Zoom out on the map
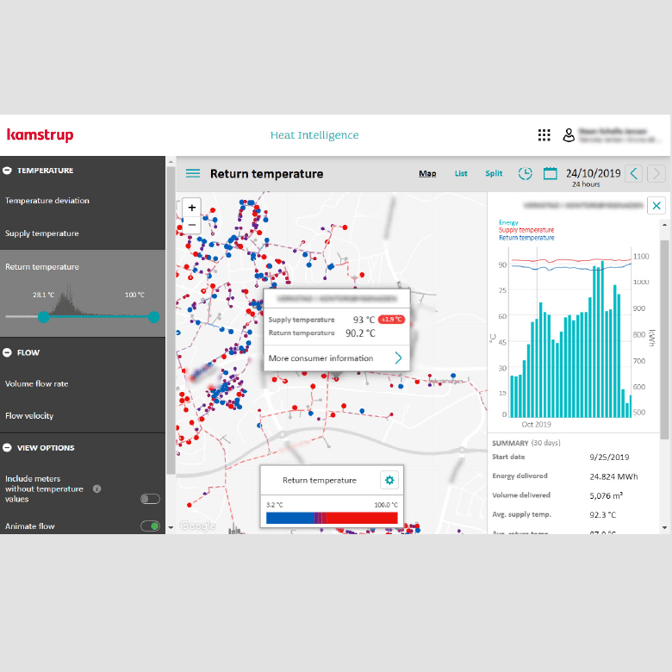This screenshot has width=672, height=672. pos(192,225)
